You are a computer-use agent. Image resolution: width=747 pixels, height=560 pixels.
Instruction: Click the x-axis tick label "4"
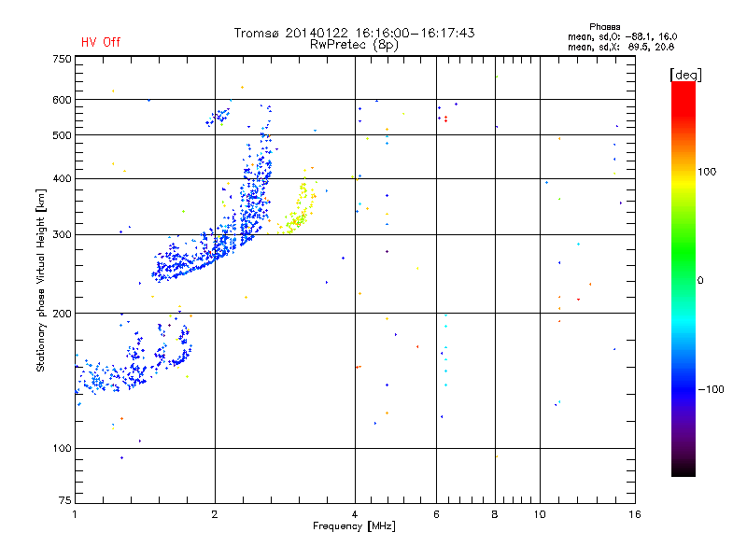355,514
